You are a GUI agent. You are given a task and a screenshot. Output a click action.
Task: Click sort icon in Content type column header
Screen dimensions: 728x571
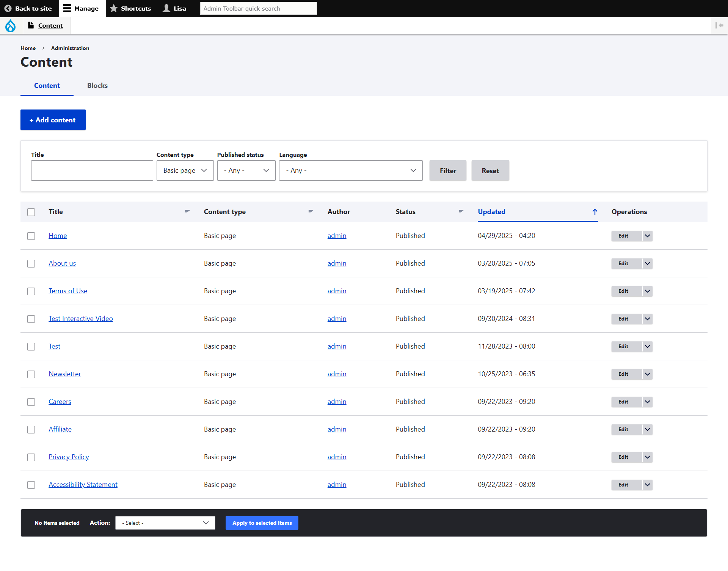(x=311, y=212)
